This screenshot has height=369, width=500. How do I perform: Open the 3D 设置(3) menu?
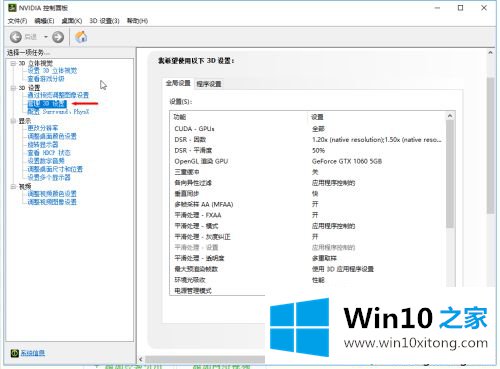104,21
